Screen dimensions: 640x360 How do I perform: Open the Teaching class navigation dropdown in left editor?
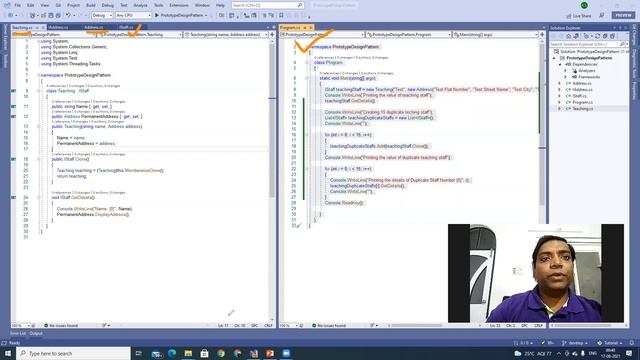click(140, 35)
